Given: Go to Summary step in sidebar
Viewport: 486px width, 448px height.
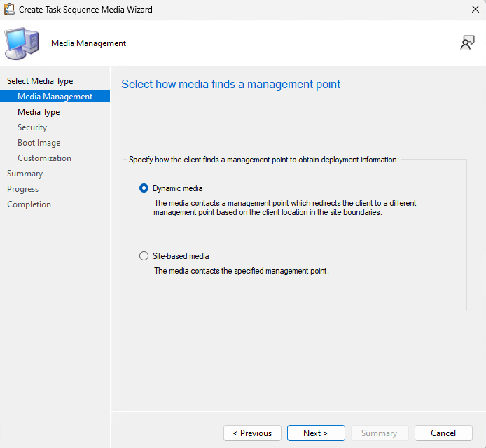Looking at the screenshot, I should coord(25,174).
